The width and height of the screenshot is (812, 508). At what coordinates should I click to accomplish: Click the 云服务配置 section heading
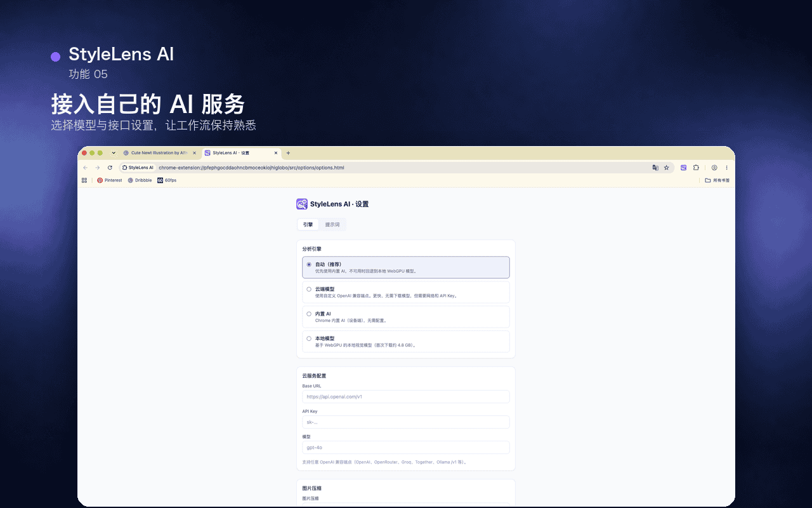pyautogui.click(x=314, y=376)
